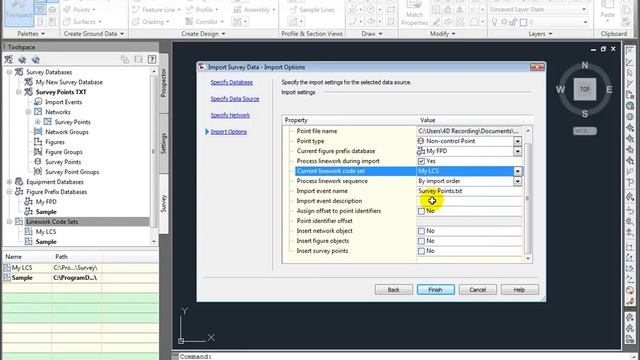
Task: Enable Insert network object checkbox
Action: tap(421, 231)
